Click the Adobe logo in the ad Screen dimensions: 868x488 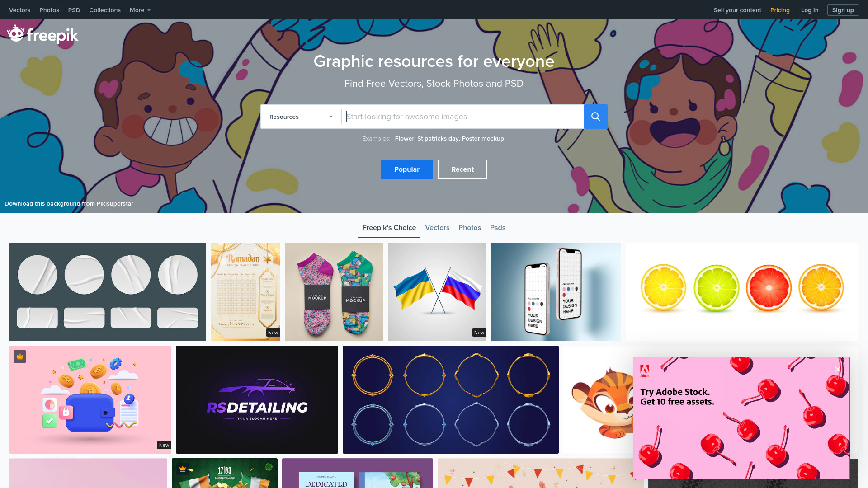(x=645, y=371)
